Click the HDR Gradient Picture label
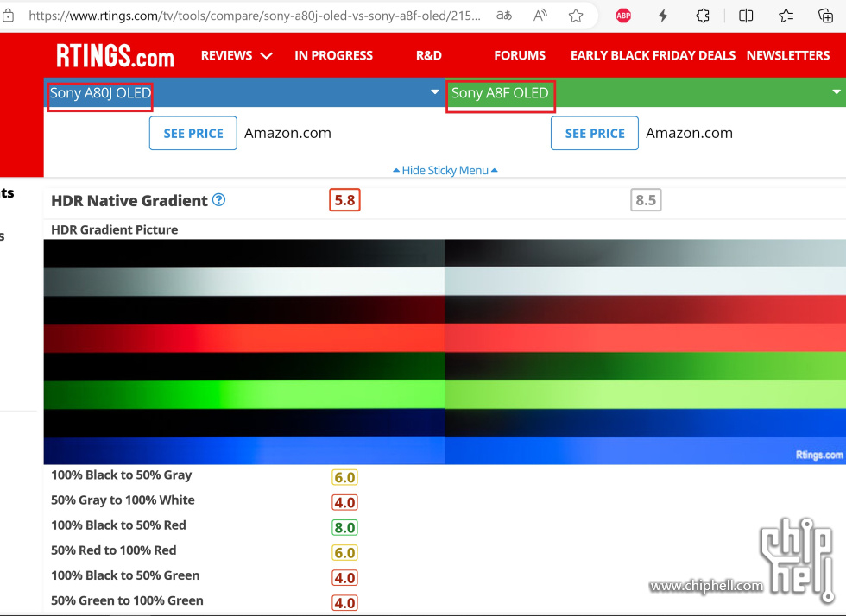This screenshot has width=846, height=616. point(114,229)
